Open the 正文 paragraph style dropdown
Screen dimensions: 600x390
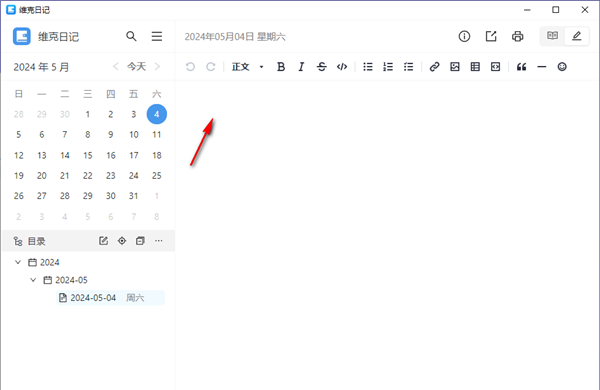248,67
